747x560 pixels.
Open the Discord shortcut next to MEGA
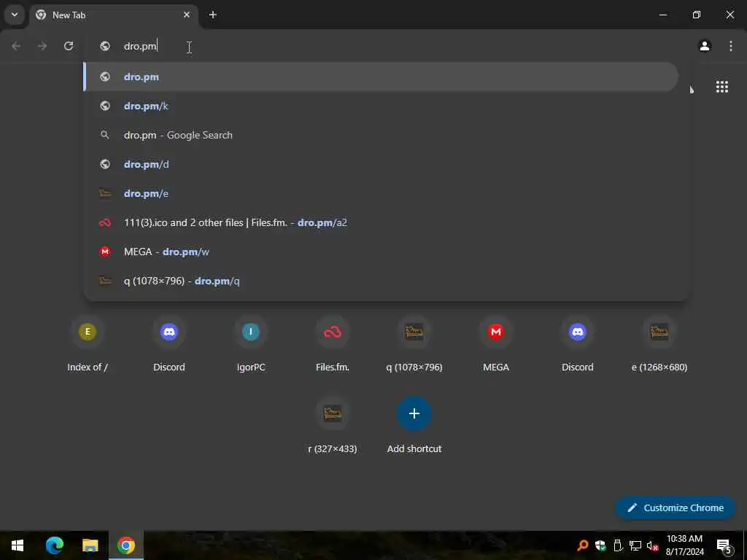[578, 346]
